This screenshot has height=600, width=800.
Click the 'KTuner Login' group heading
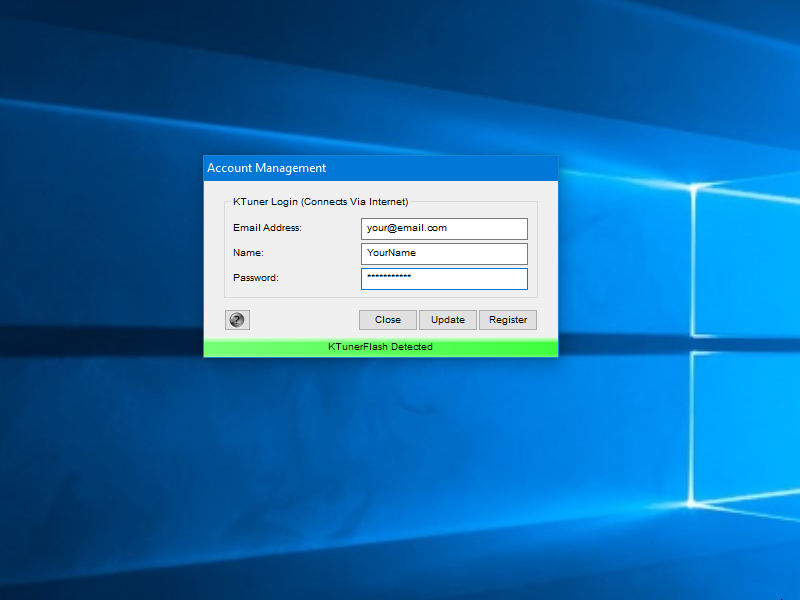pyautogui.click(x=320, y=202)
